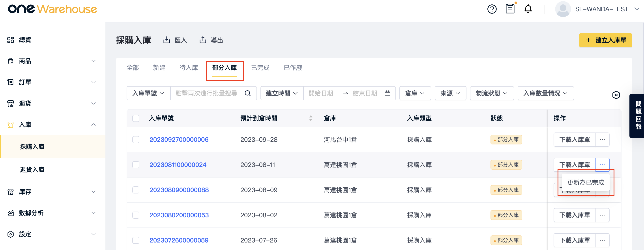Open the 建立時間 dropdown

coord(282,93)
